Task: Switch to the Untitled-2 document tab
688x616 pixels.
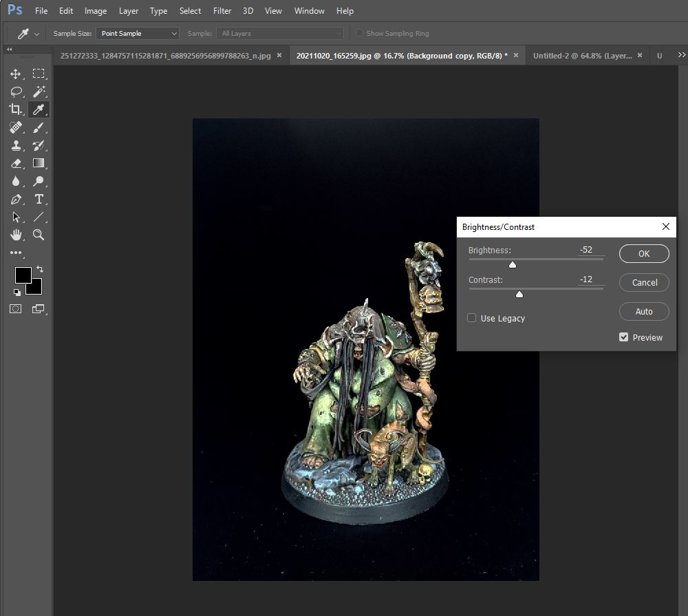Action: (x=581, y=56)
